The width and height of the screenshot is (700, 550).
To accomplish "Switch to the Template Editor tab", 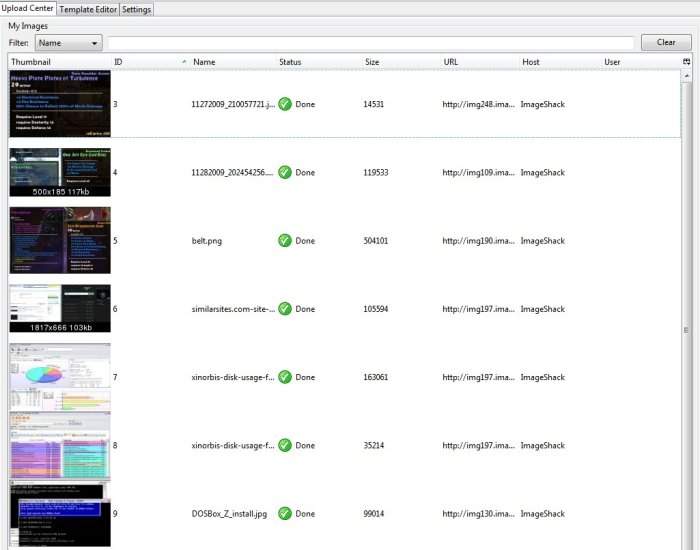I will [89, 9].
